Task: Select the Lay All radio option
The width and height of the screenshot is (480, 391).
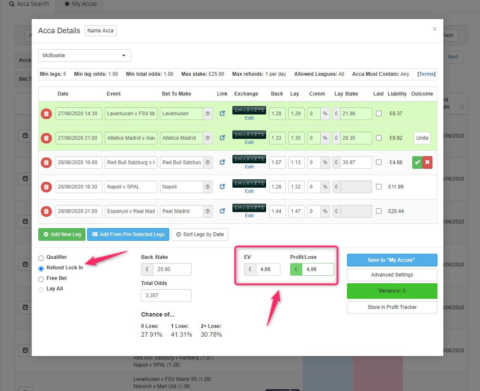Action: pyautogui.click(x=41, y=289)
